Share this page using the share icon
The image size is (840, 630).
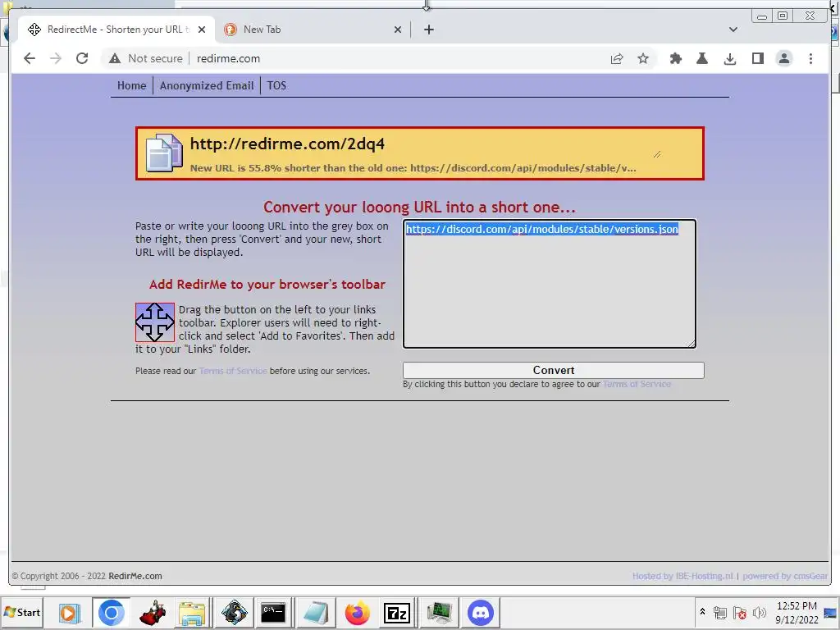pos(617,58)
